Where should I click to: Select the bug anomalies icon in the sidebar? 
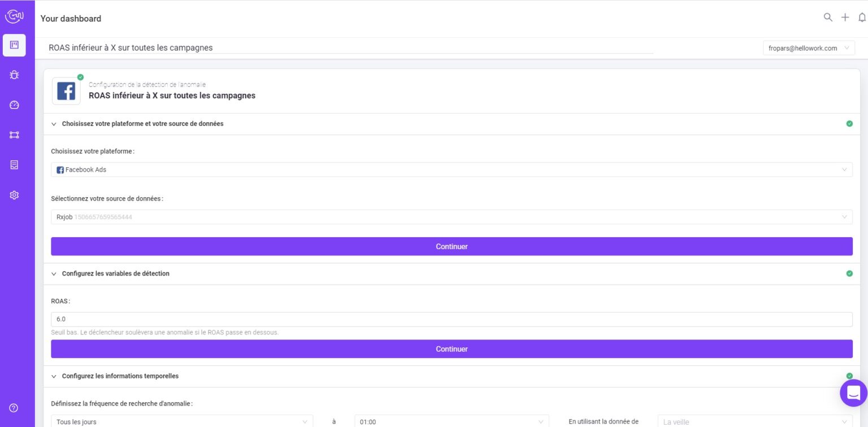14,75
